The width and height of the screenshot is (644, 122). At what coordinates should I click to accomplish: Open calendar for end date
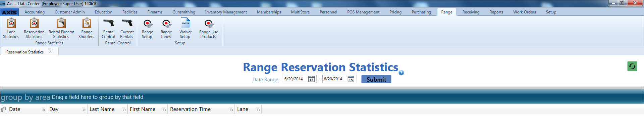(351, 79)
